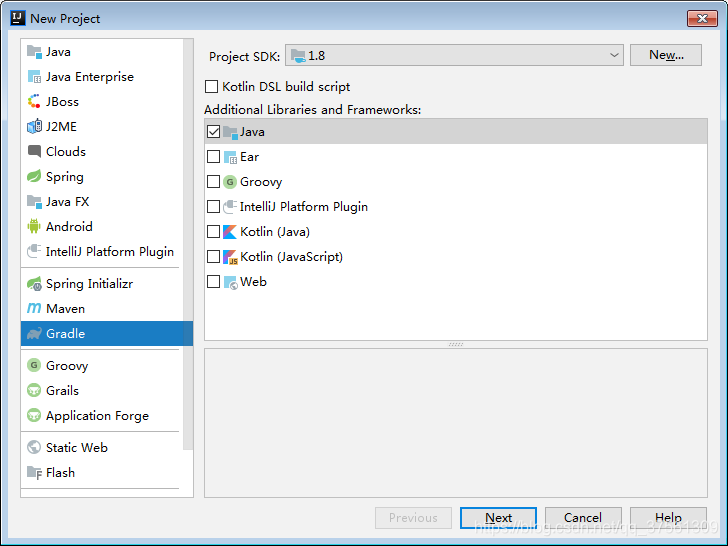Close the New Project dialog

[702, 19]
